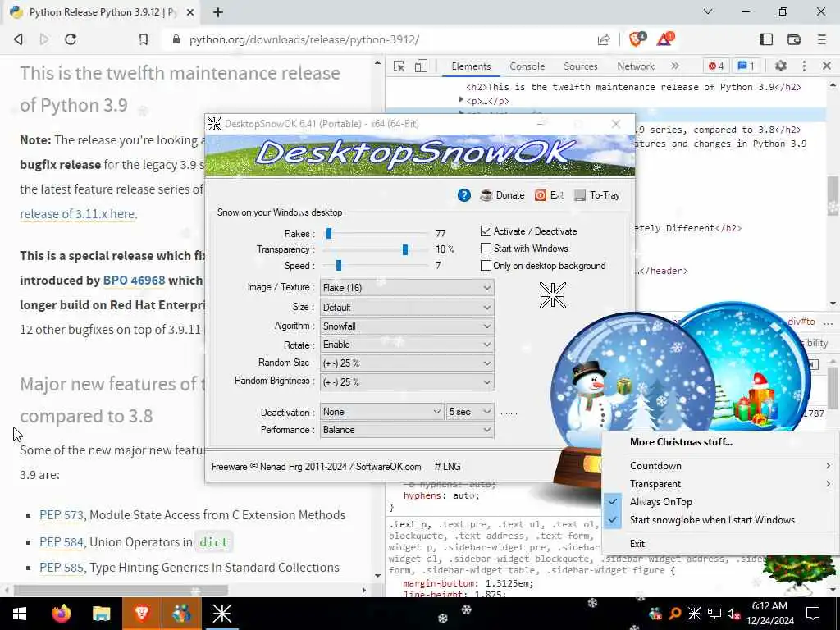Open the PEP 585 link
This screenshot has height=630, width=840.
[x=62, y=568]
